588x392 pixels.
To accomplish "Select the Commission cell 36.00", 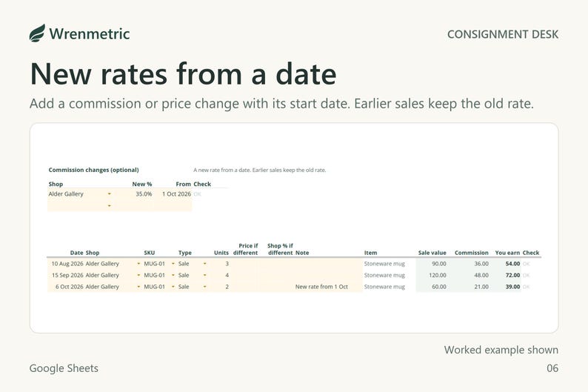I will [469, 264].
